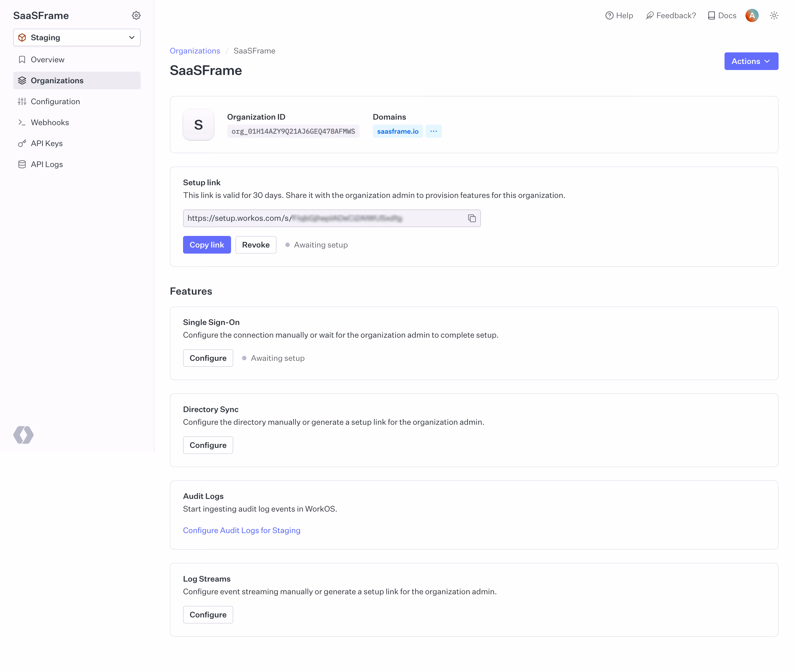794x672 pixels.
Task: Show more domains via ellipsis
Action: (434, 131)
